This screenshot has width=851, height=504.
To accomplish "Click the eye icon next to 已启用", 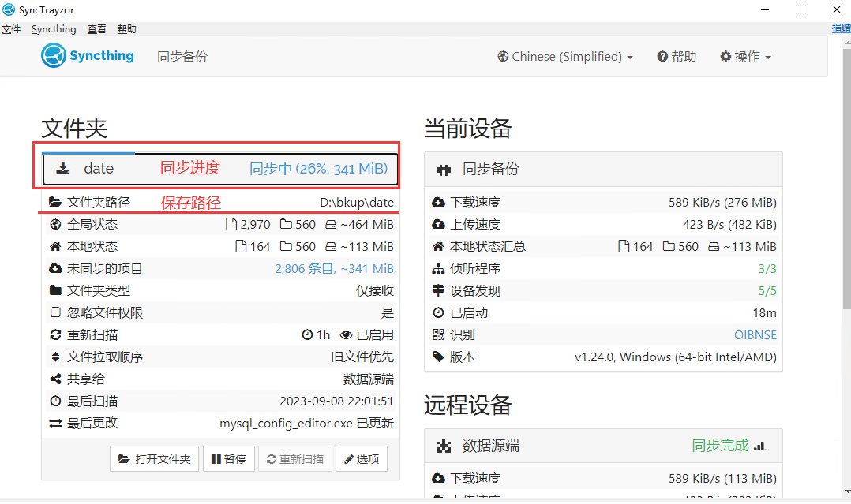I will click(x=346, y=334).
